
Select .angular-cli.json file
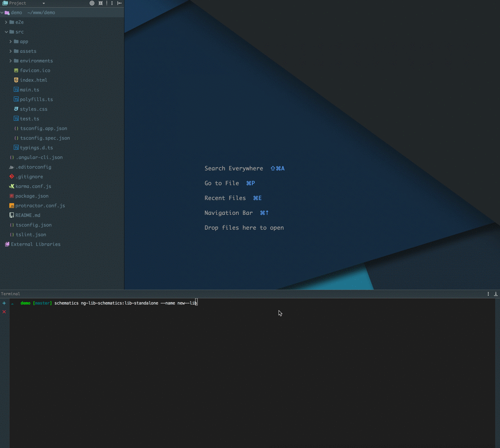[39, 157]
